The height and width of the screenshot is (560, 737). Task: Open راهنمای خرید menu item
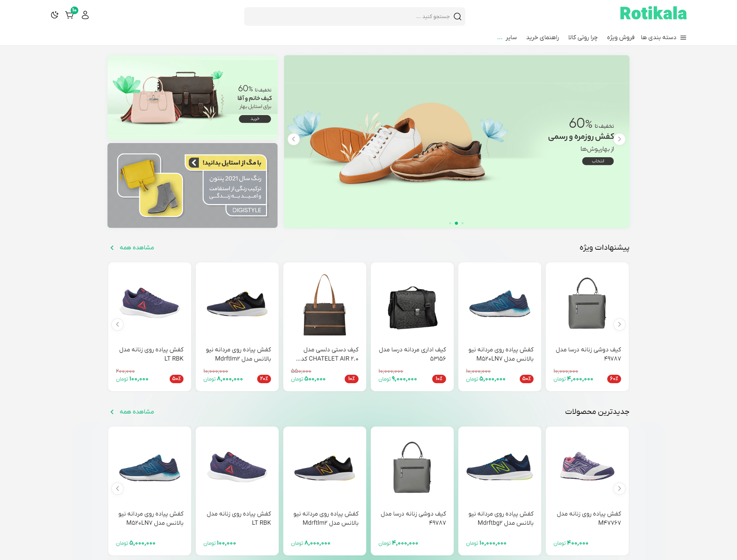[542, 37]
